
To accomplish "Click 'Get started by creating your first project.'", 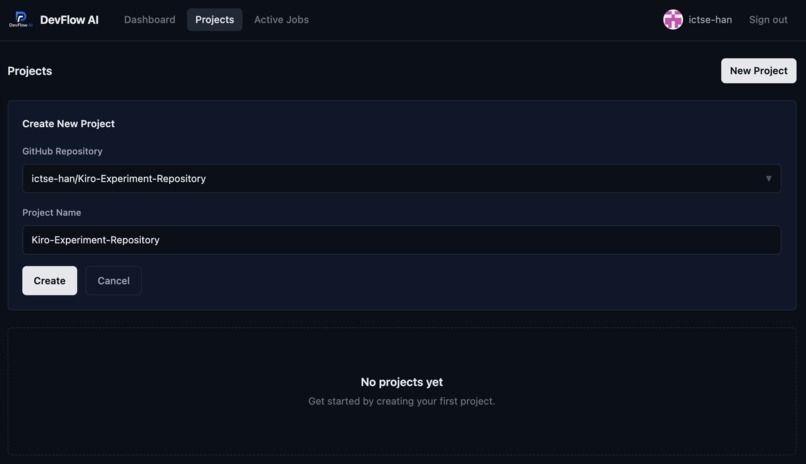I will tap(401, 401).
